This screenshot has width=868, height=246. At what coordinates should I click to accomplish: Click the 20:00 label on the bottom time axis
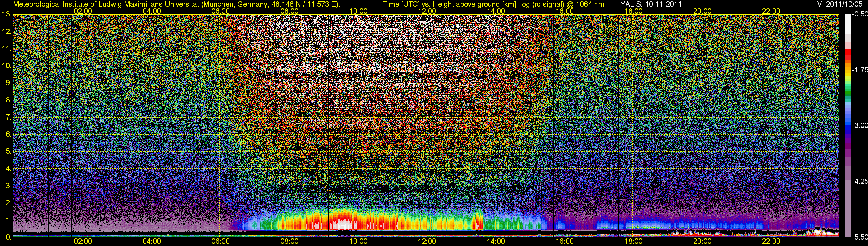coord(702,241)
